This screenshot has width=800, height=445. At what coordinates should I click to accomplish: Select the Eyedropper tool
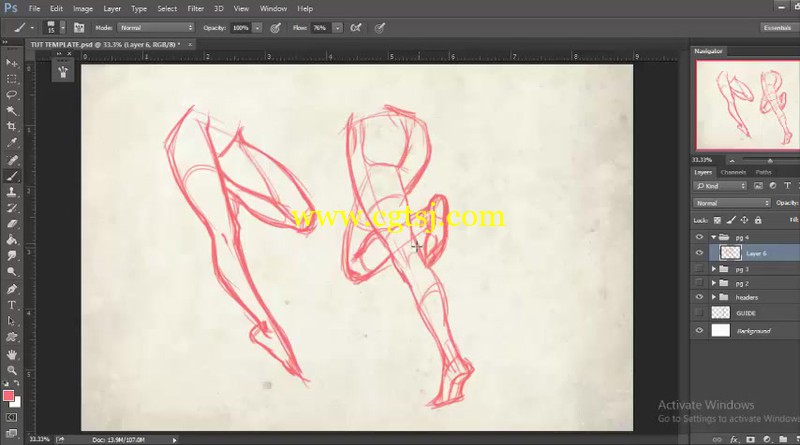11,142
